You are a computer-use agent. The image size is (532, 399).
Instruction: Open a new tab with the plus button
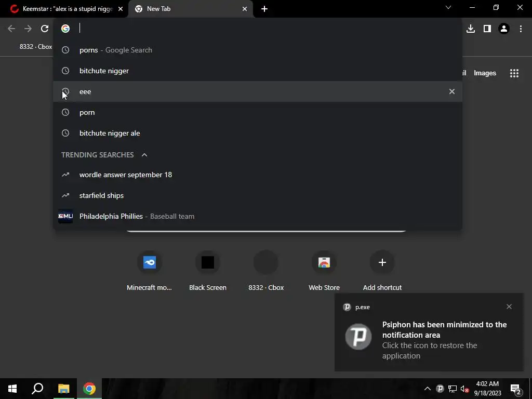[264, 9]
